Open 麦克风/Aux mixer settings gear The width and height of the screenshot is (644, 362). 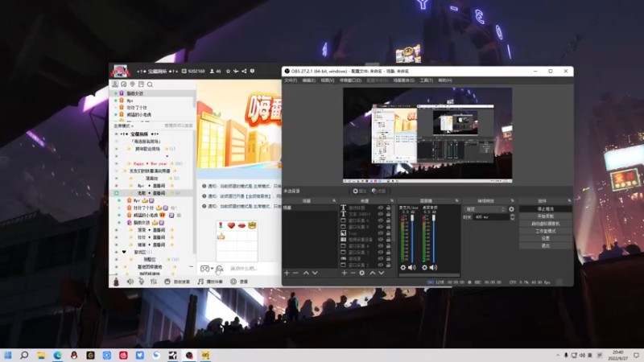403,268
